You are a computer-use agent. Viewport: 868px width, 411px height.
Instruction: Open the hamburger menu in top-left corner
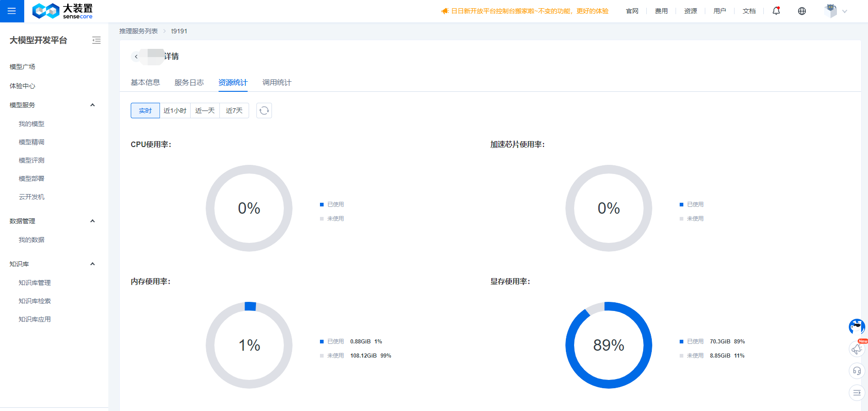pos(12,11)
